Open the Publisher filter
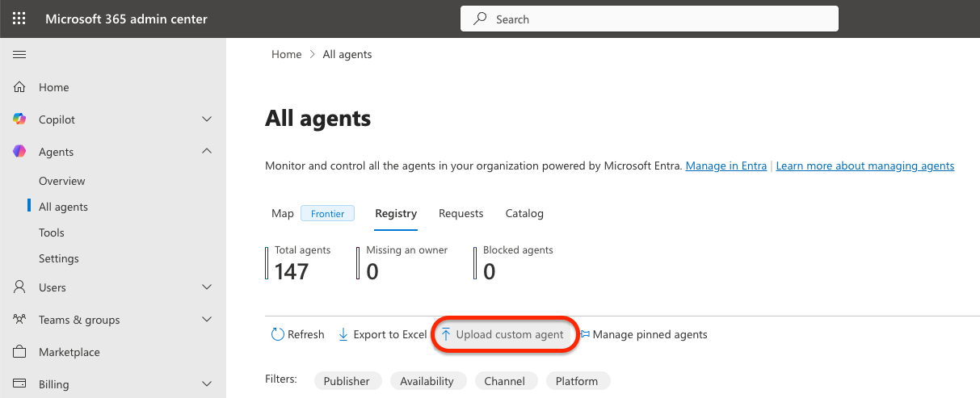Viewport: 980px width, 398px height. point(347,381)
